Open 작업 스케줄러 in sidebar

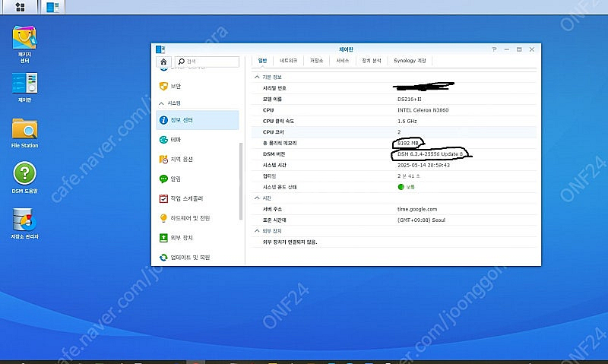(x=198, y=198)
